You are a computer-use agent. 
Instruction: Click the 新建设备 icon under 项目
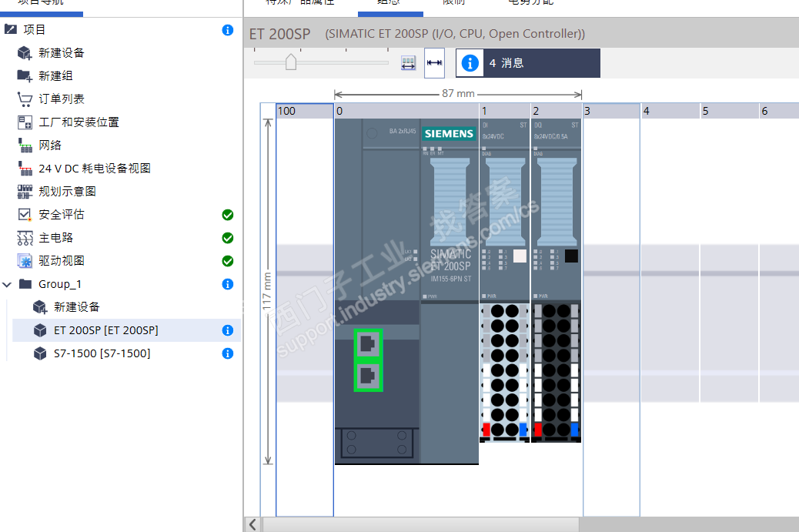tap(25, 53)
